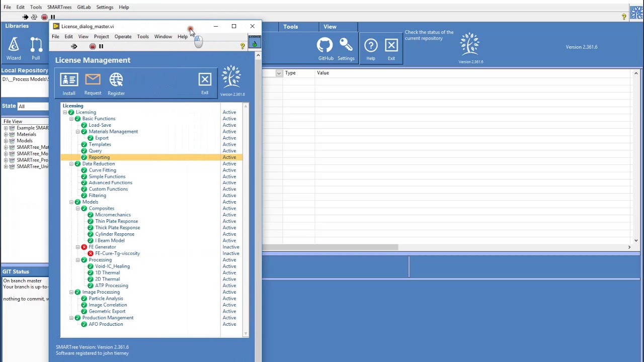This screenshot has height=362, width=644.
Task: Collapse the Basic Functions node
Action: click(x=71, y=119)
